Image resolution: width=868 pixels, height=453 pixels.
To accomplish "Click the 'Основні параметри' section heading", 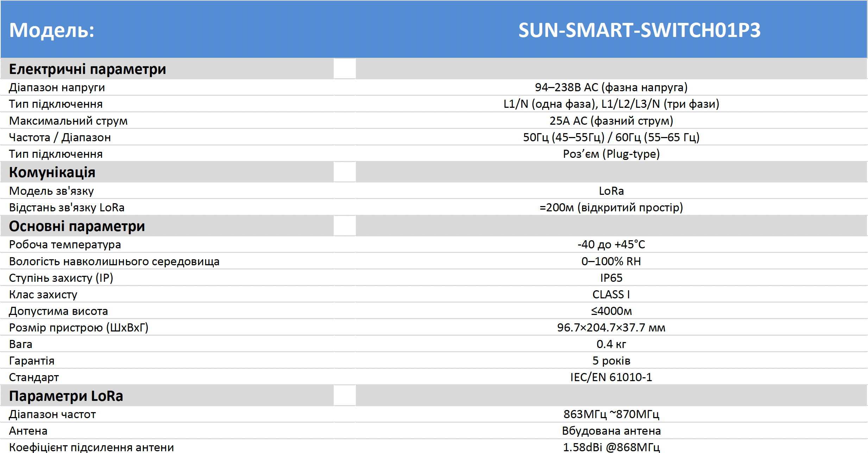I will pos(77,226).
